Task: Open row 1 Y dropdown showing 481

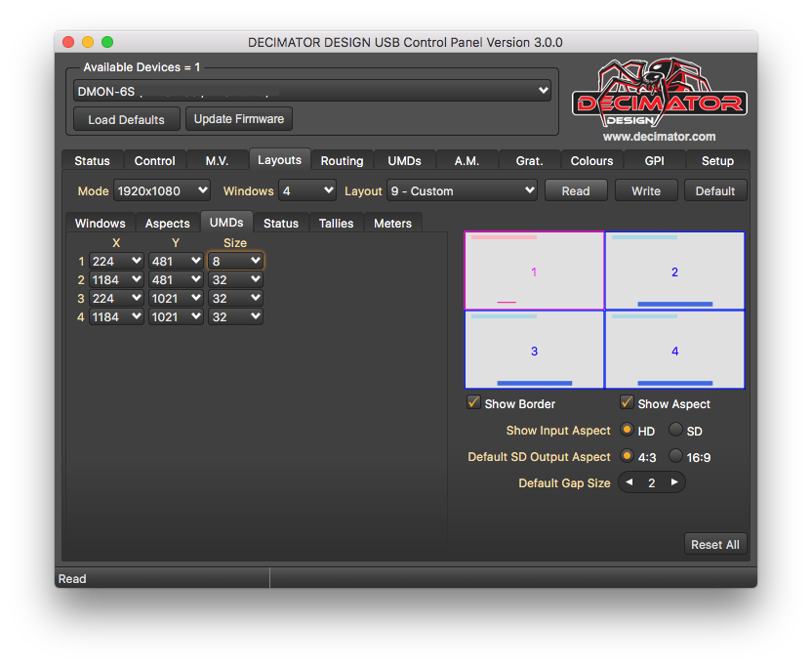Action: pos(176,261)
